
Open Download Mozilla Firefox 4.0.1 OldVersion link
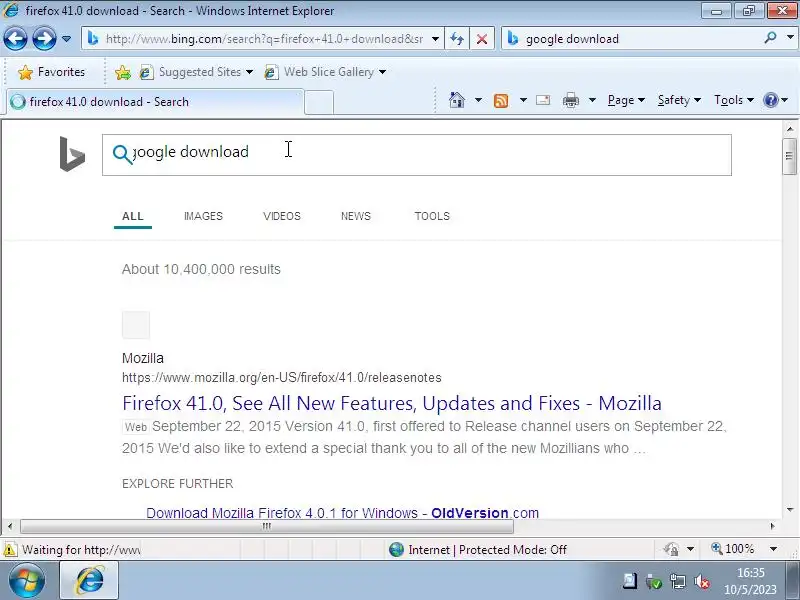pos(342,513)
